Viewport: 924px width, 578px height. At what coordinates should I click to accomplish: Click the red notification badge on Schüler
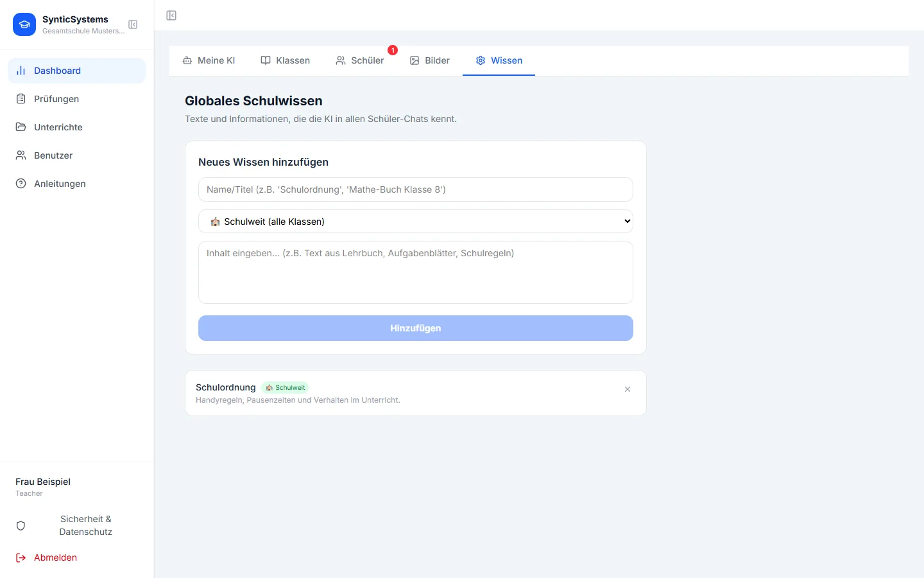click(x=393, y=50)
